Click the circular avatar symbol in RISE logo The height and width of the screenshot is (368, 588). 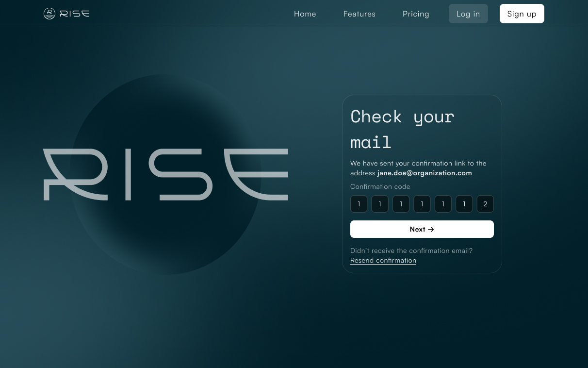coord(49,13)
